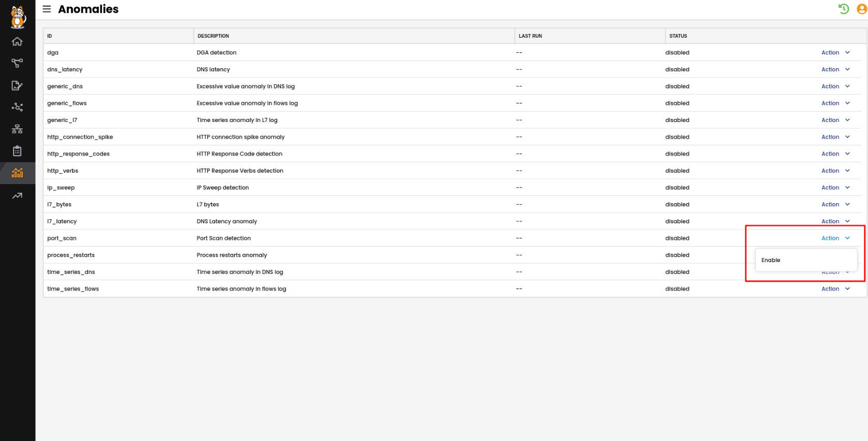Click disabled status of dga row
The height and width of the screenshot is (441, 868).
point(677,53)
